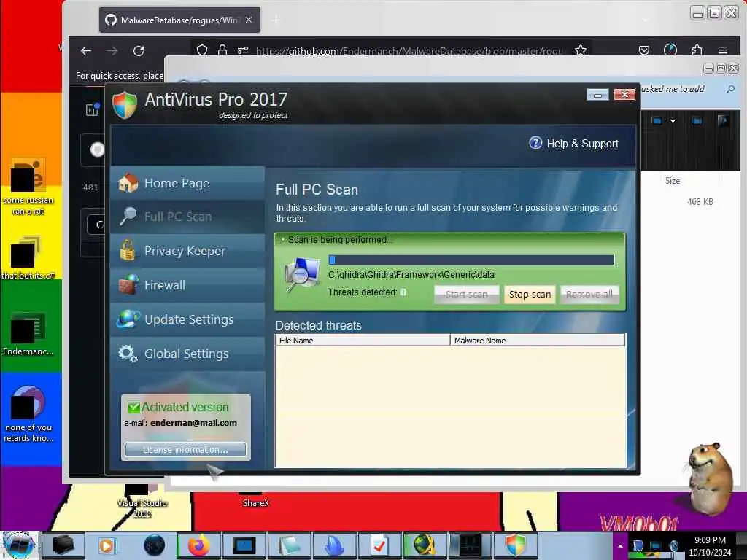Screen dimensions: 747x560
Task: Open Privacy Keeper section
Action: pyautogui.click(x=187, y=251)
